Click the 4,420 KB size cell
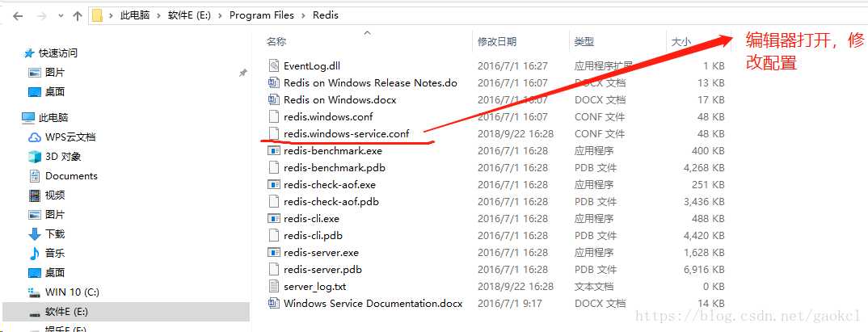868x332 pixels. tap(704, 236)
